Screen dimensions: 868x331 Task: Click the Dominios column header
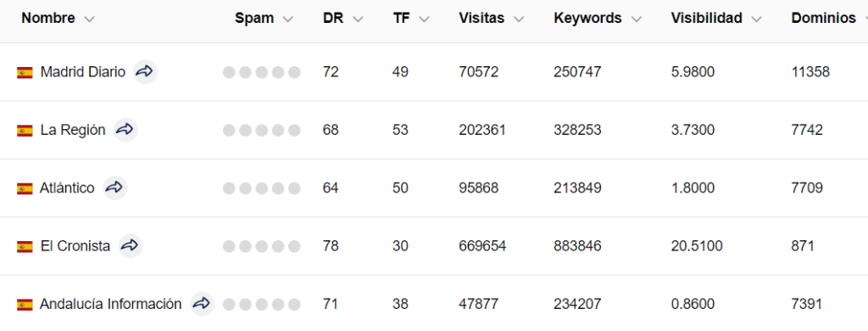tap(824, 19)
